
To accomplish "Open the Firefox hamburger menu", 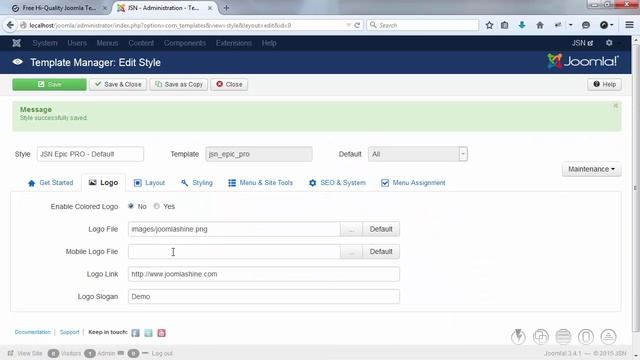I will click(x=629, y=25).
